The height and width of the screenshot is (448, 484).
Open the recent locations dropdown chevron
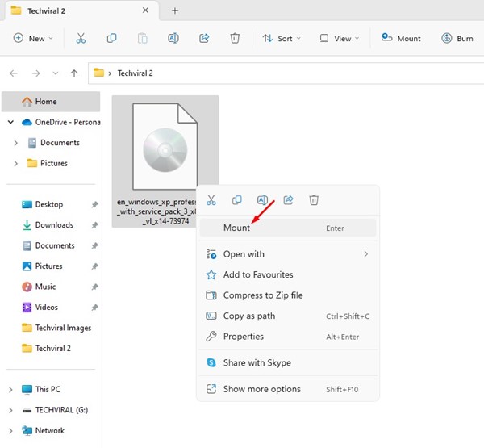pyautogui.click(x=56, y=73)
